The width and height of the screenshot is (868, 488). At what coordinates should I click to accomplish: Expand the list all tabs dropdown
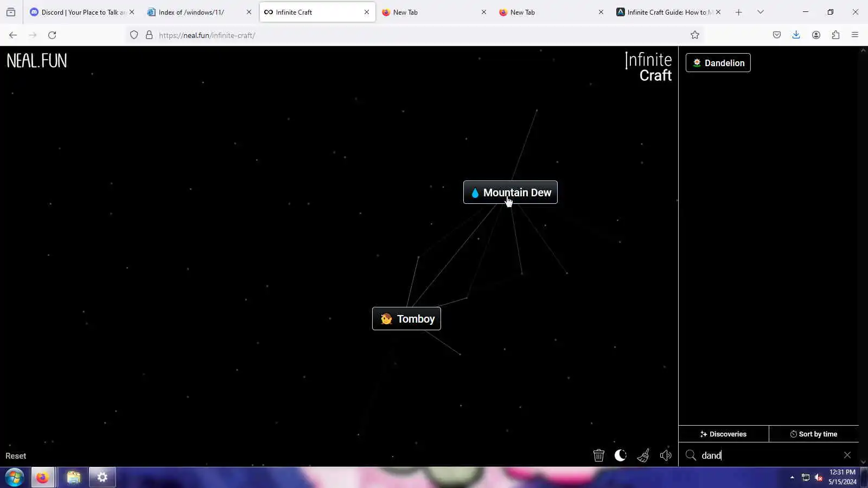(x=761, y=12)
